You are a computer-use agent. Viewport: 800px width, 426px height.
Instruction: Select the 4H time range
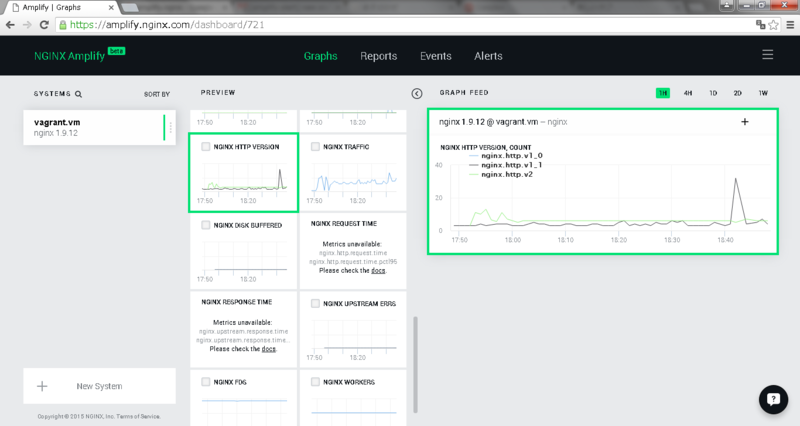coord(688,93)
